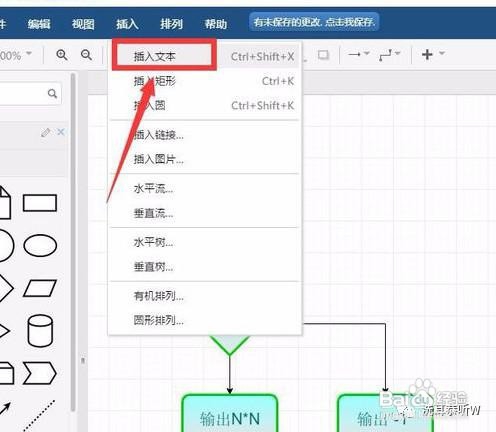Open the 插入 menu
The image size is (496, 432).
click(x=127, y=24)
